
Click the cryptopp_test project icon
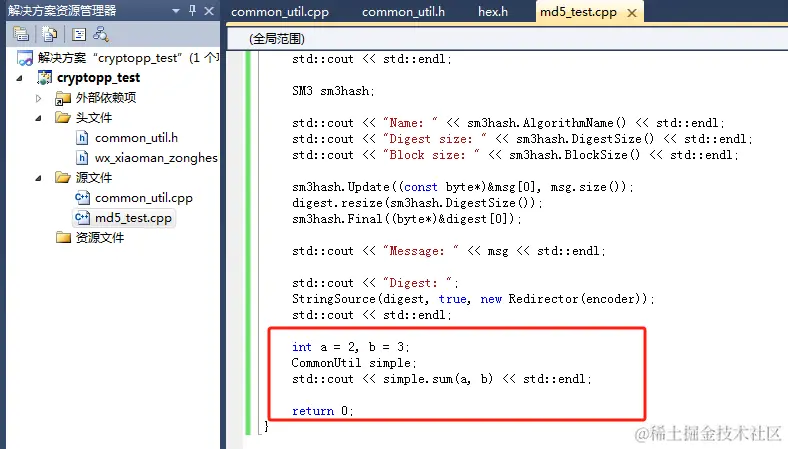click(x=44, y=77)
